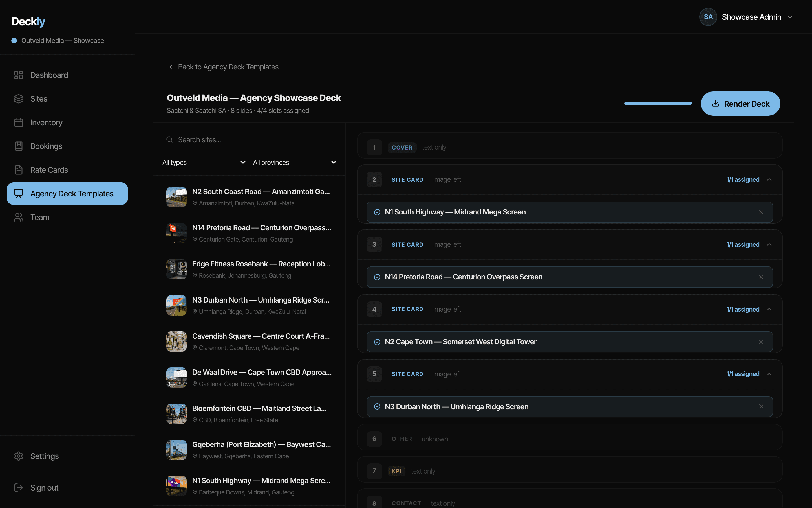This screenshot has width=812, height=508.
Task: Select N14 Pretoria Road — Centurion Overpass site
Action: (249, 233)
